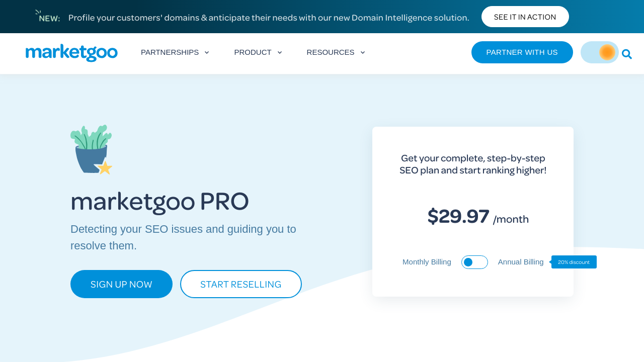
Task: Click the START RESELLING button
Action: 241,284
